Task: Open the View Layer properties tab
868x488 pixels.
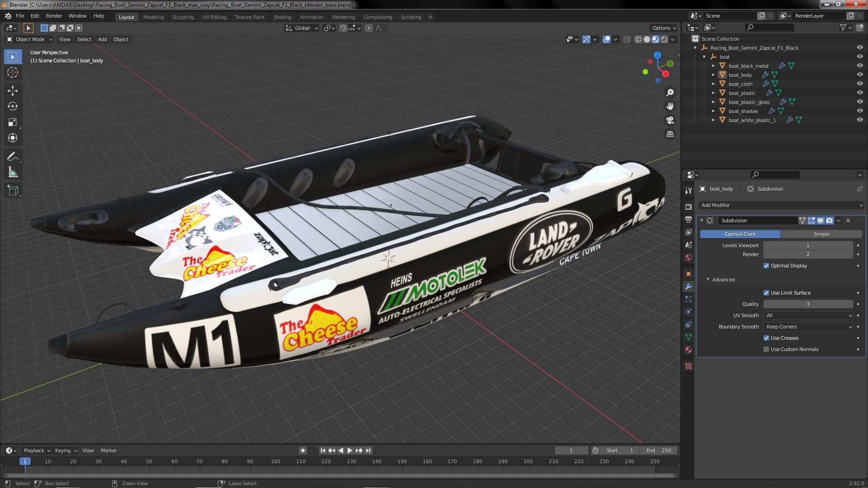Action: point(689,232)
